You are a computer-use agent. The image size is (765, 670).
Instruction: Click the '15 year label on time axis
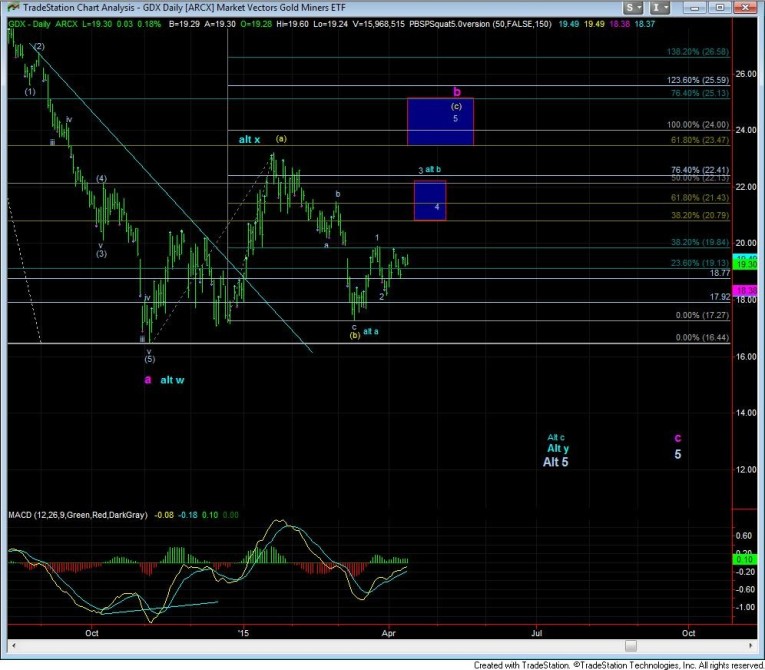pos(242,633)
